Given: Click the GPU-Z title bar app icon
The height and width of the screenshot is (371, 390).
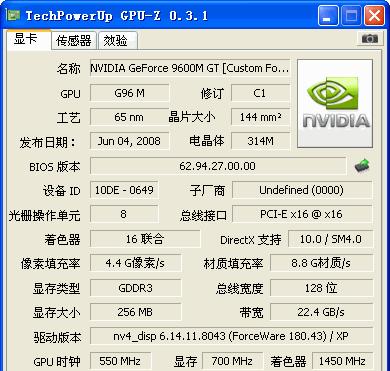Looking at the screenshot, I should (x=13, y=15).
